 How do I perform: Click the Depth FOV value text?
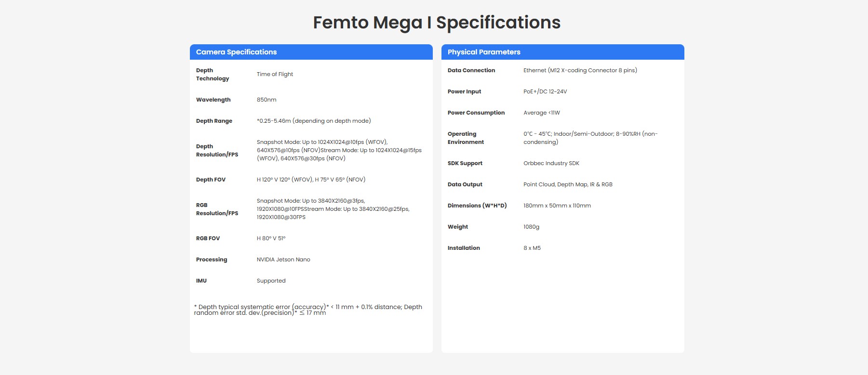[311, 180]
